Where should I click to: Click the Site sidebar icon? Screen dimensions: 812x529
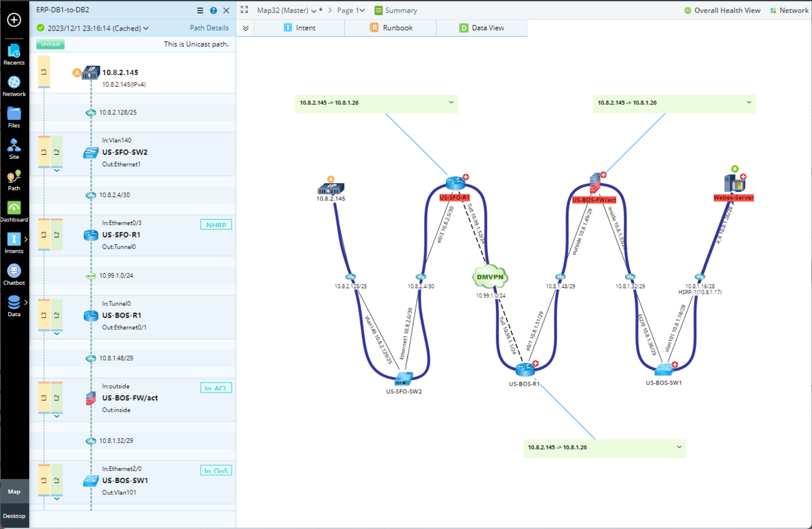tap(14, 148)
